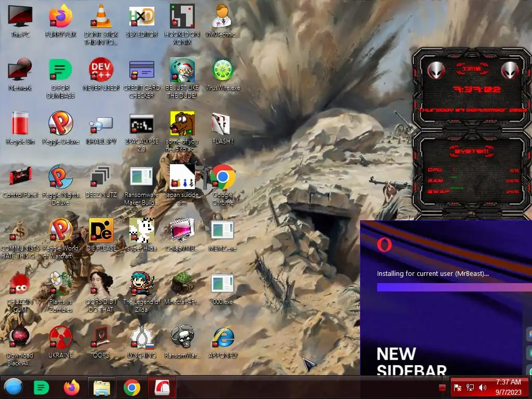Open the Download Black Ai... icon
Viewport: 532px width, 399px height.
20,346
